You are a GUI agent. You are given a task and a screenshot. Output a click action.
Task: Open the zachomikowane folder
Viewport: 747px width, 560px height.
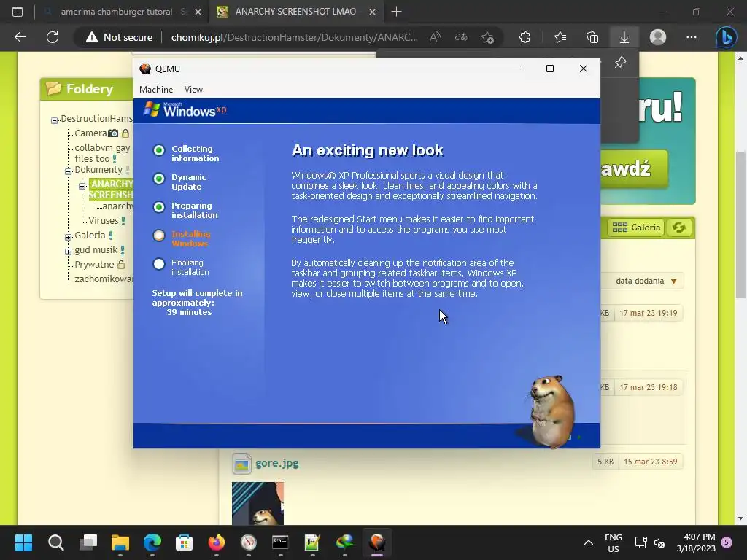coord(104,279)
